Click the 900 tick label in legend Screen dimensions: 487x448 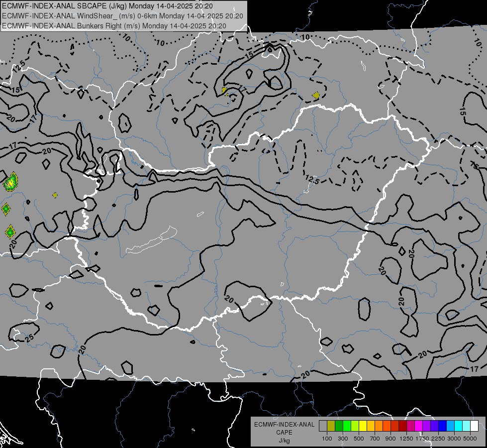click(x=390, y=439)
